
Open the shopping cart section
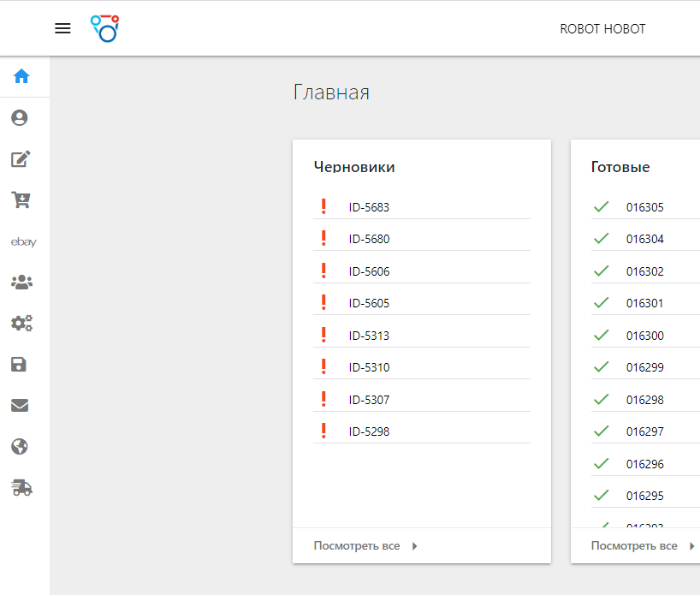tap(19, 200)
